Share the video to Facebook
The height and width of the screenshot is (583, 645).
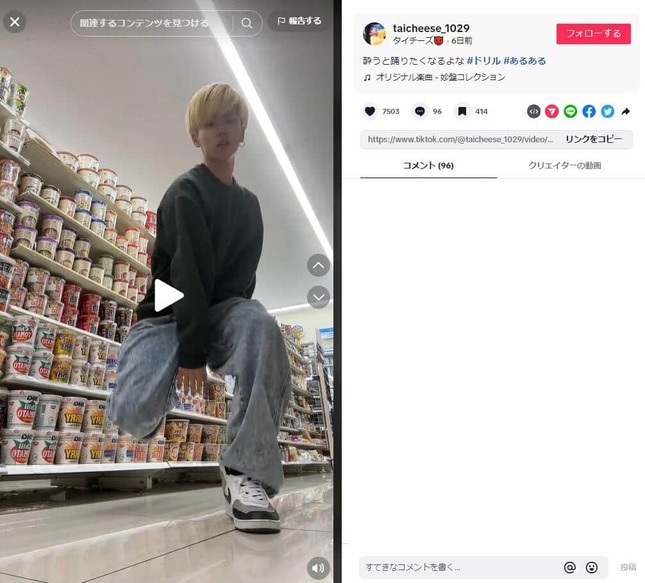(x=589, y=111)
